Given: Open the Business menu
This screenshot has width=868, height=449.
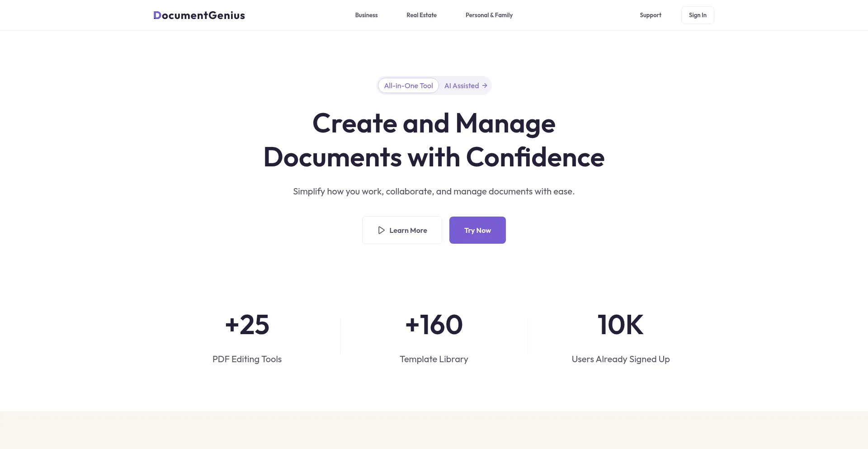Looking at the screenshot, I should click(366, 15).
